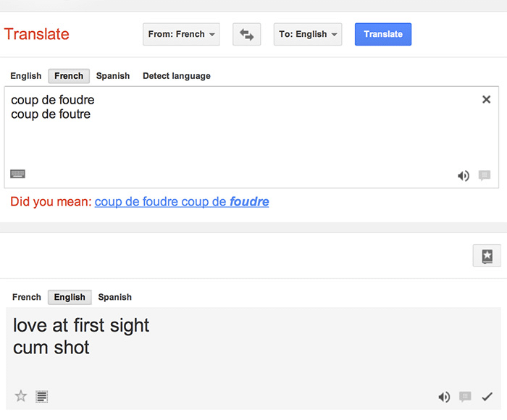Select the Spanish source language tab

pos(113,76)
